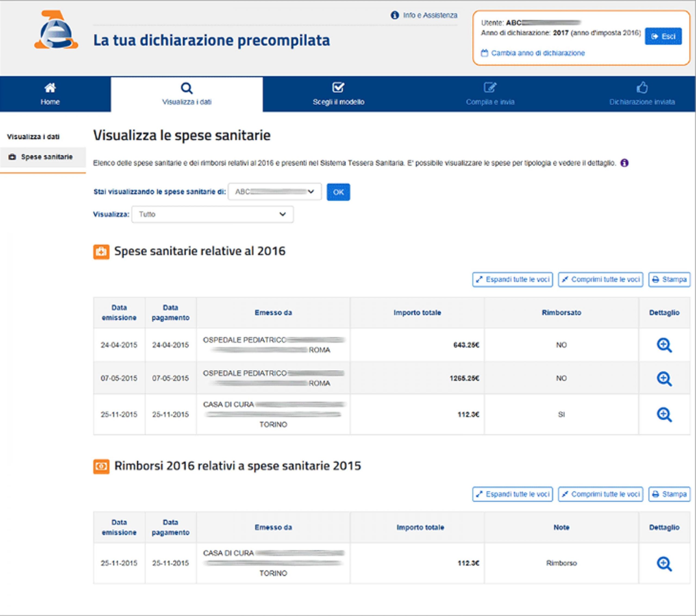Viewport: 696px width, 616px height.
Task: Print the Rimborsi 2016 table
Action: [669, 494]
